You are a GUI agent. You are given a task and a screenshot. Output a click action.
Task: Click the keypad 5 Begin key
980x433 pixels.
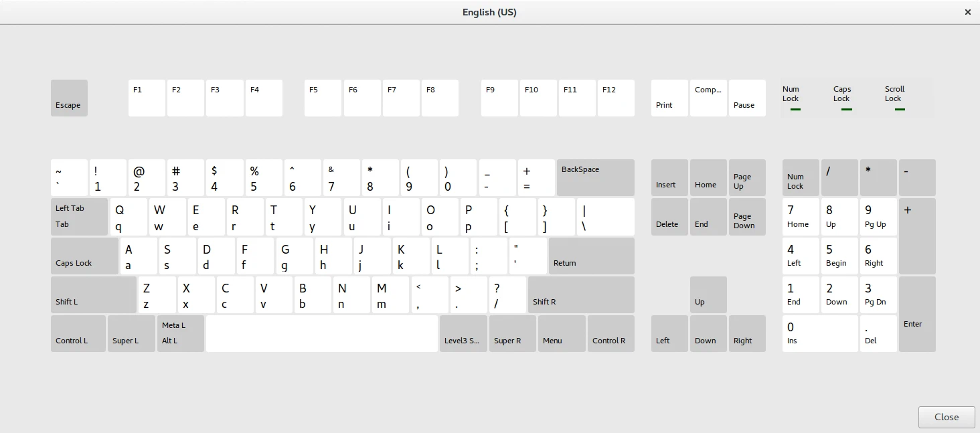coord(839,256)
